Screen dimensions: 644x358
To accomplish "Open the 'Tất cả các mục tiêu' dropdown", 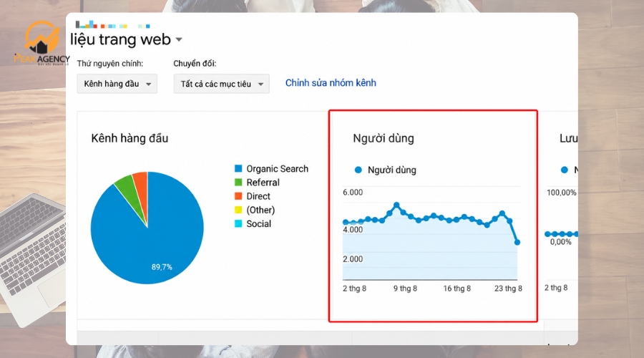I will point(221,84).
